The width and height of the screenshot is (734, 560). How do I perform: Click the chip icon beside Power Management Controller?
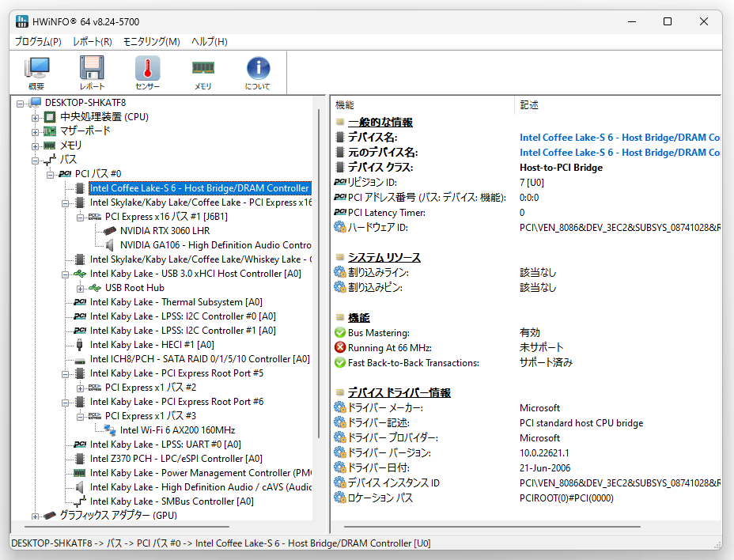[80, 473]
